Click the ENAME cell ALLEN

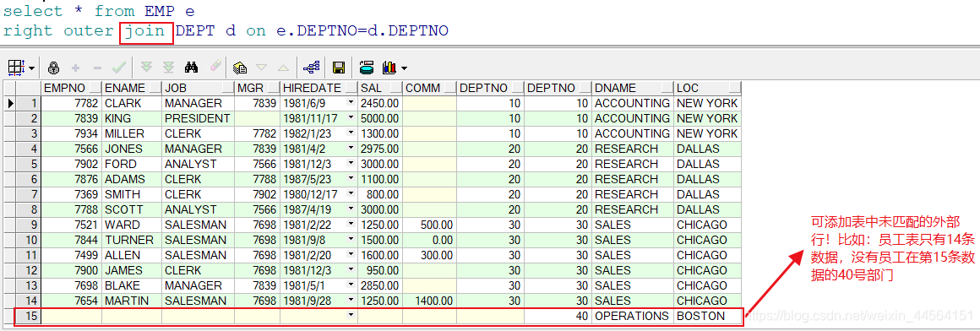(132, 255)
